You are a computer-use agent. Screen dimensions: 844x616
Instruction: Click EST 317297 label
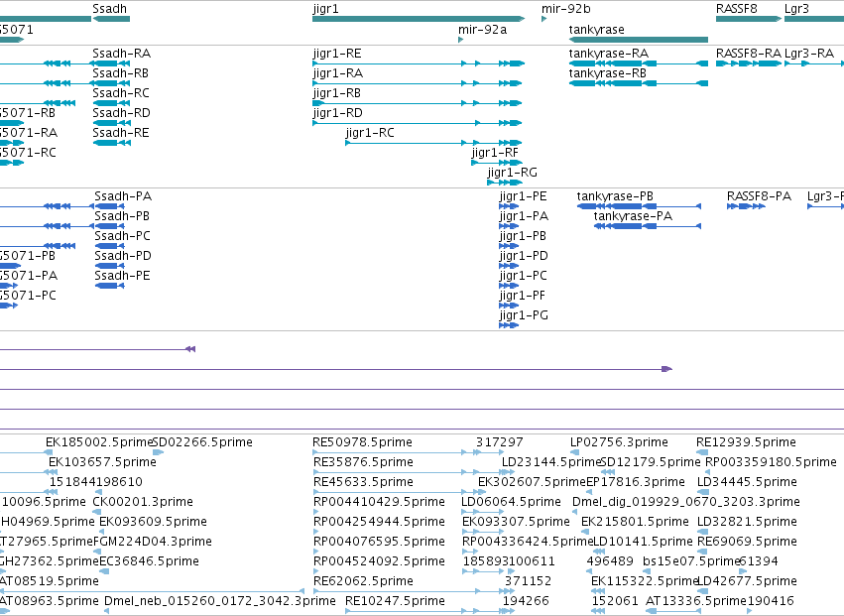(x=499, y=442)
